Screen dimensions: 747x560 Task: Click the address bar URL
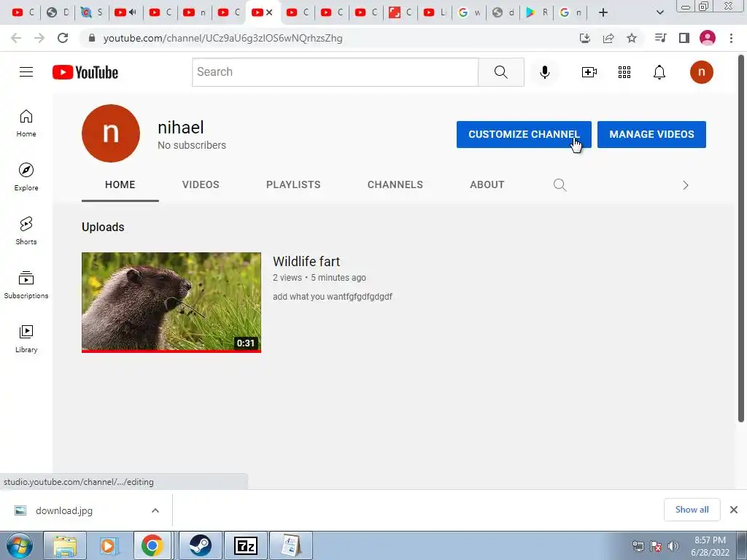tap(222, 38)
